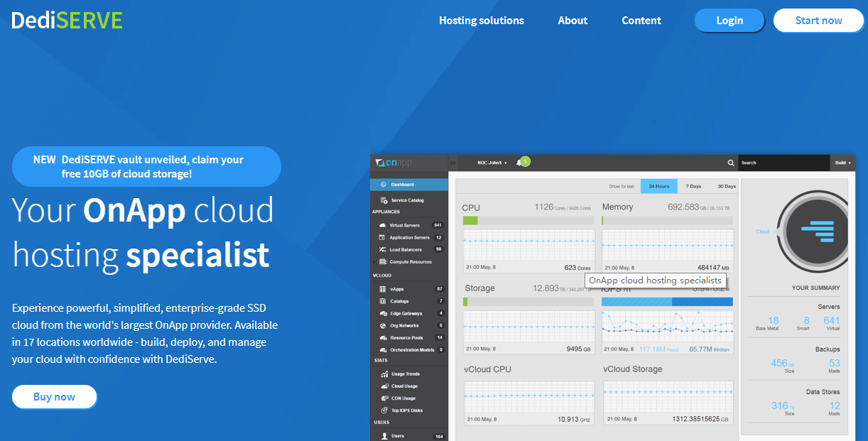Click the CDN Usage icon

point(384,398)
